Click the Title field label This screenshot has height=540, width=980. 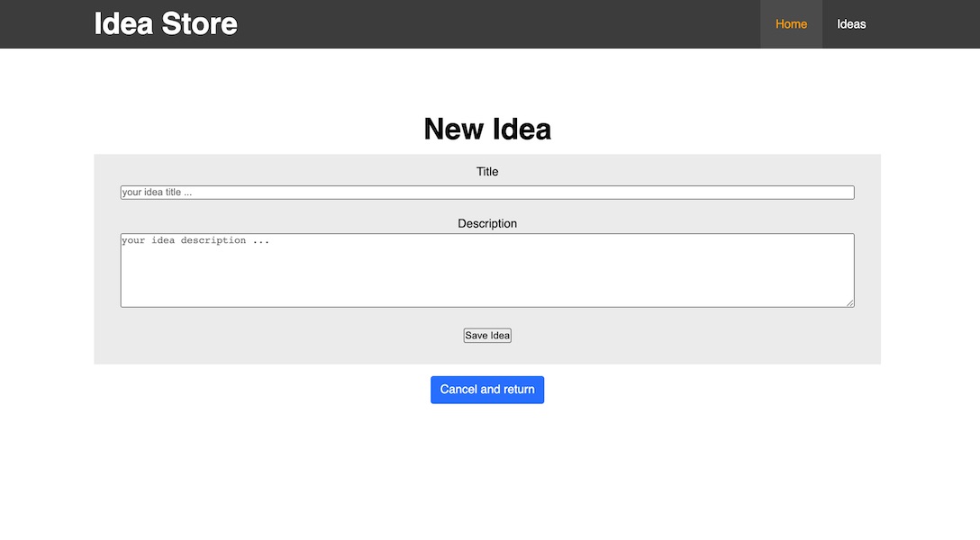pos(486,171)
